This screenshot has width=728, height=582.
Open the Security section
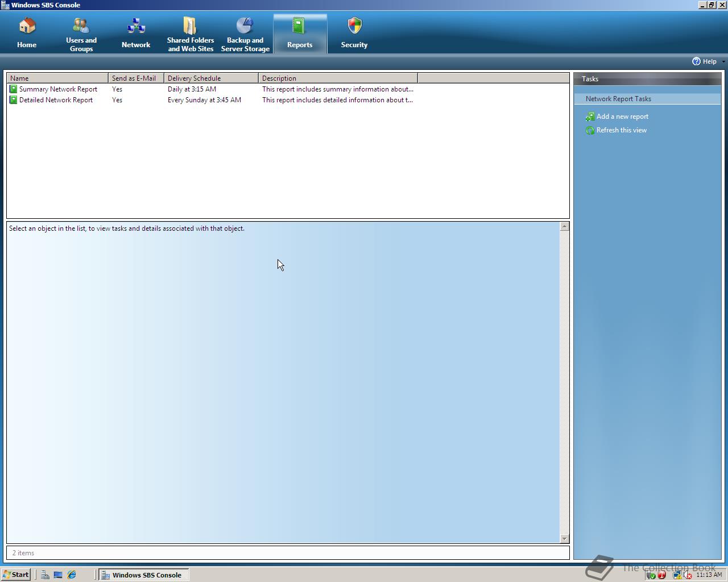(354, 34)
